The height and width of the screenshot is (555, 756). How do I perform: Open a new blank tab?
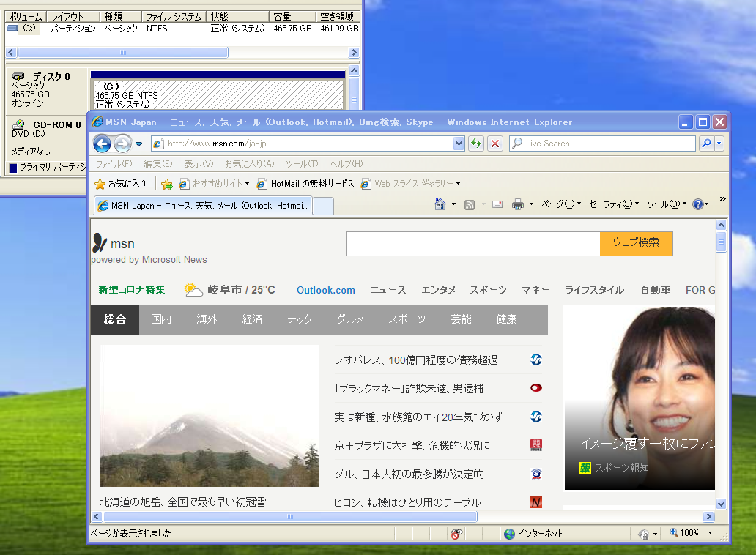(323, 206)
